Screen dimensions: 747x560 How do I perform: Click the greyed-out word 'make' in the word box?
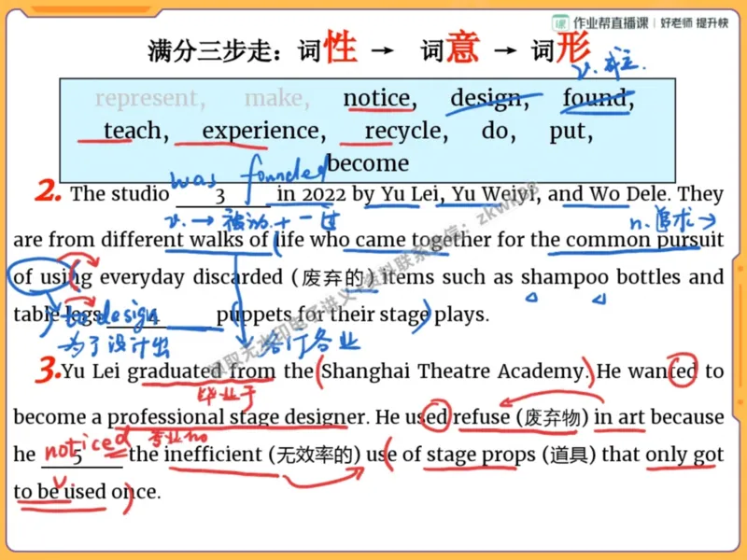(276, 99)
